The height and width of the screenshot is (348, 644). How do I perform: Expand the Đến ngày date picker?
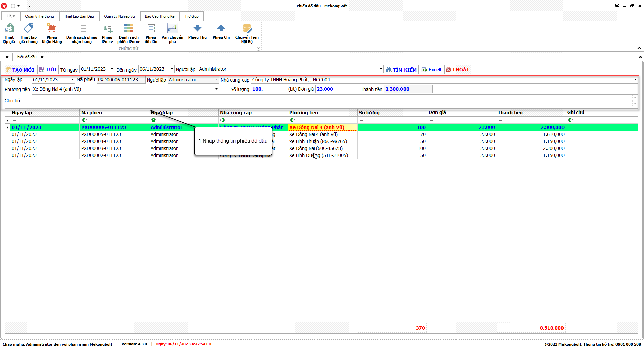tap(172, 69)
